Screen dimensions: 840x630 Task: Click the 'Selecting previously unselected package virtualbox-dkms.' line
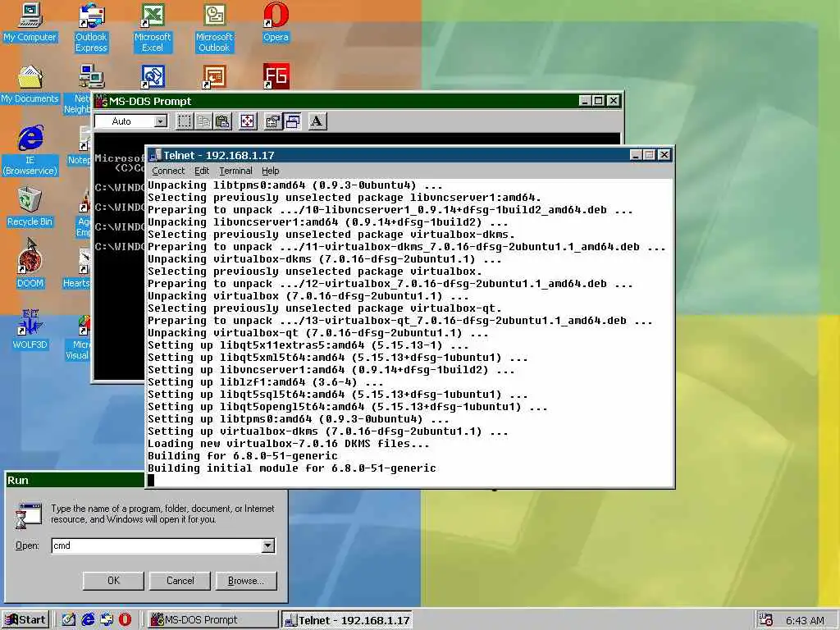coord(331,234)
